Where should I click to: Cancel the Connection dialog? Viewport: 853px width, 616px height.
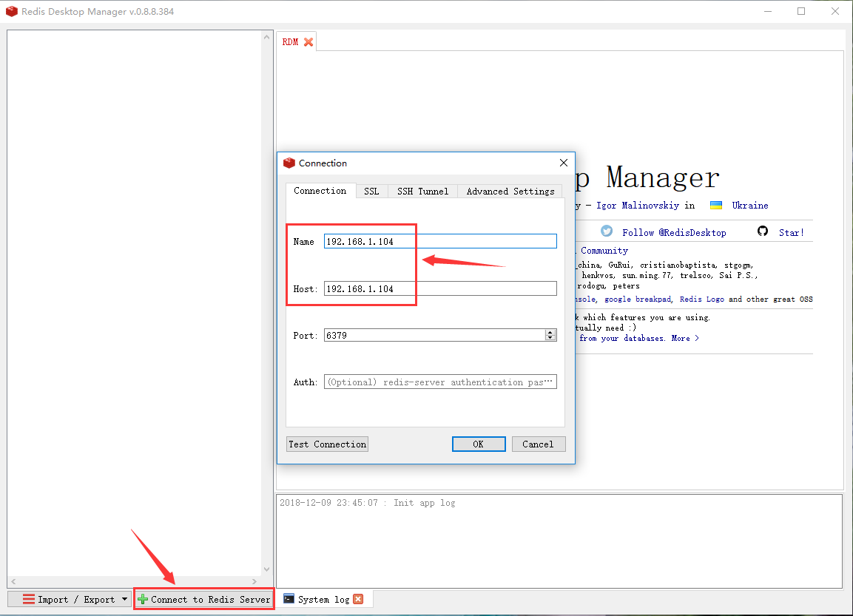[538, 444]
